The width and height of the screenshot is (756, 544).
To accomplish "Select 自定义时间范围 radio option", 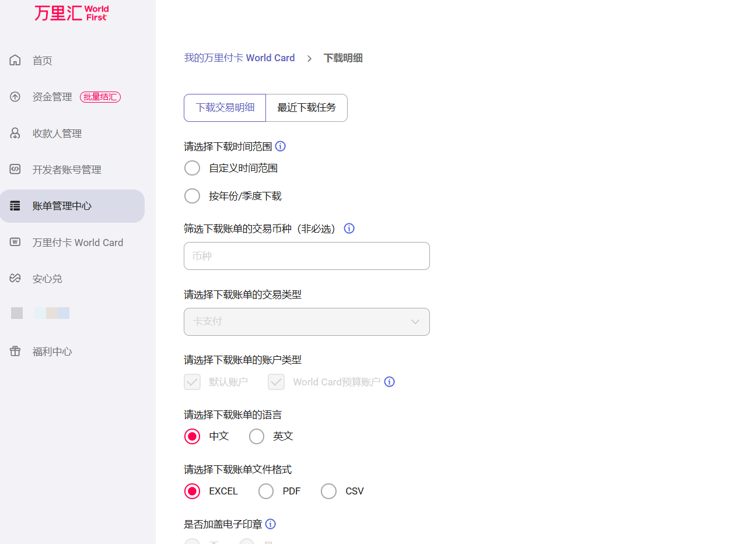I will pos(192,169).
